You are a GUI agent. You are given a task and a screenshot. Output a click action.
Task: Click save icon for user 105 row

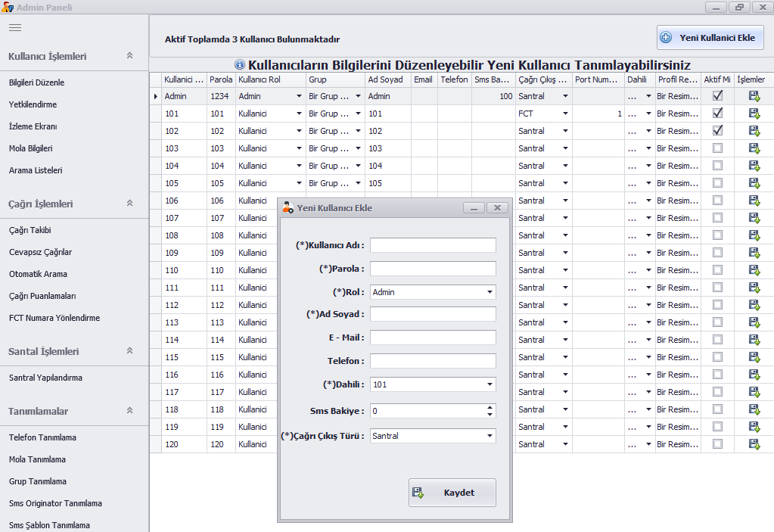(754, 183)
